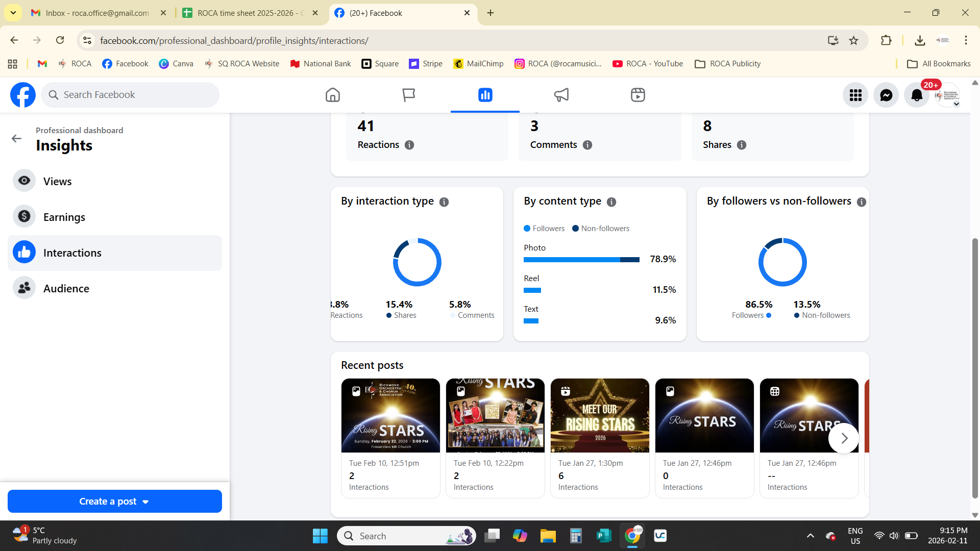The height and width of the screenshot is (551, 980).
Task: Open the Facebook apps grid menu
Action: (x=855, y=95)
